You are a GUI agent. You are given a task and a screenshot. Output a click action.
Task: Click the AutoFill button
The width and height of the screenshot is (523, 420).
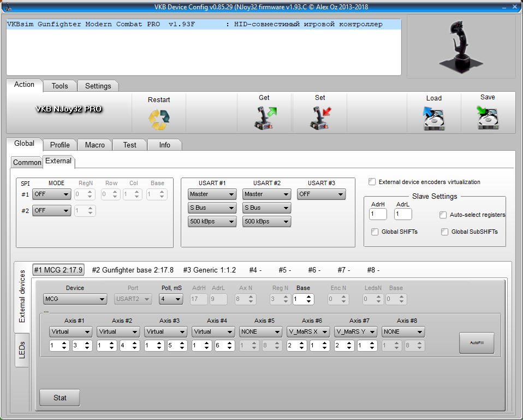(x=476, y=342)
